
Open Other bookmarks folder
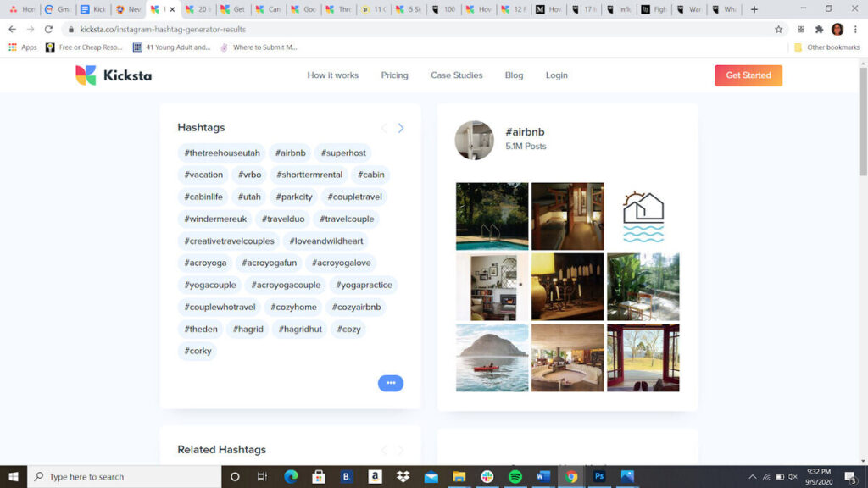[x=827, y=47]
